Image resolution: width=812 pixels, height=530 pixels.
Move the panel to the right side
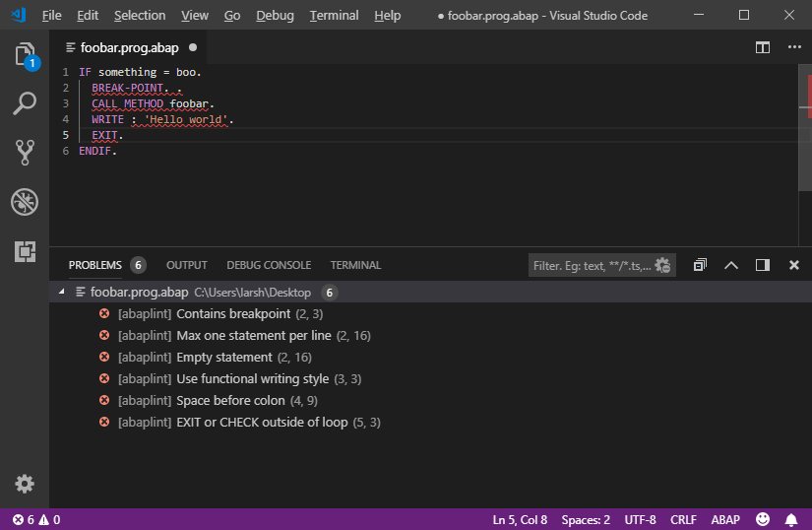point(762,265)
